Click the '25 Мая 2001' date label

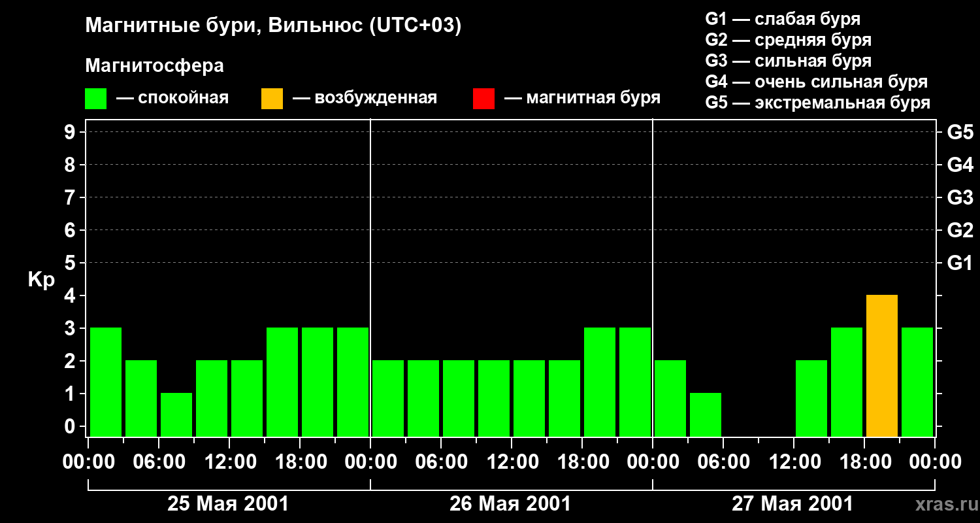pos(228,504)
